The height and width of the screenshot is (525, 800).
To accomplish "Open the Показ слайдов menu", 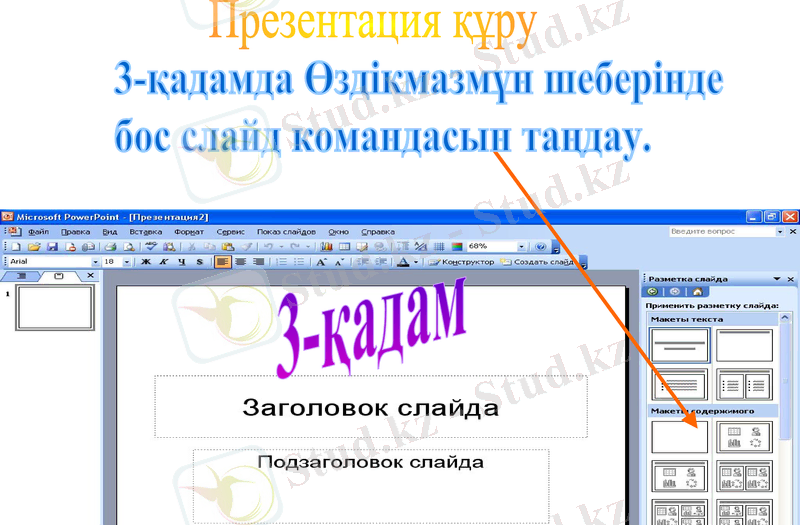I will [286, 232].
